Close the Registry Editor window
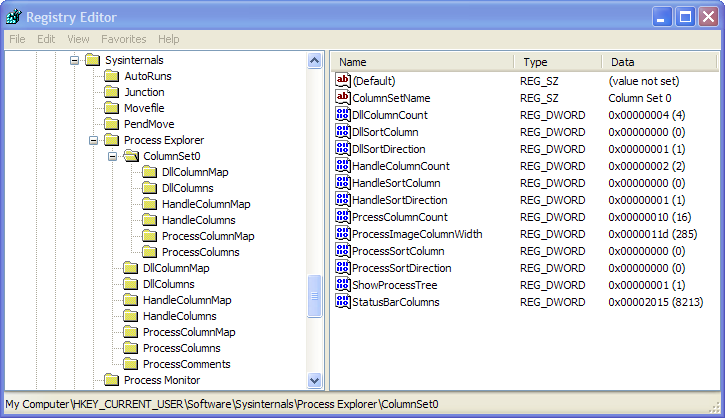 coord(708,17)
